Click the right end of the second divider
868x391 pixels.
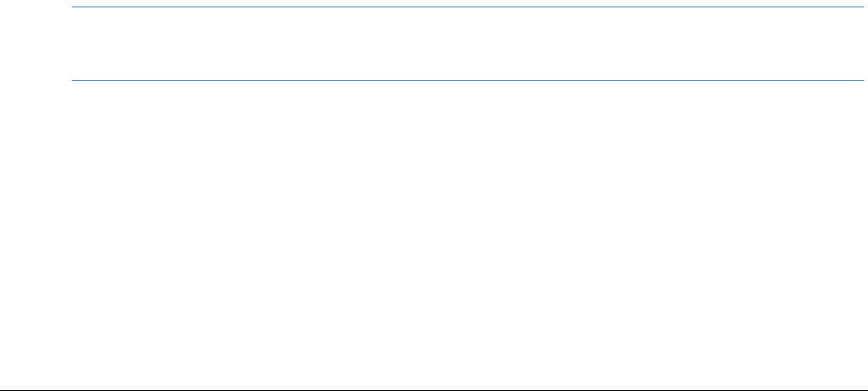click(862, 79)
